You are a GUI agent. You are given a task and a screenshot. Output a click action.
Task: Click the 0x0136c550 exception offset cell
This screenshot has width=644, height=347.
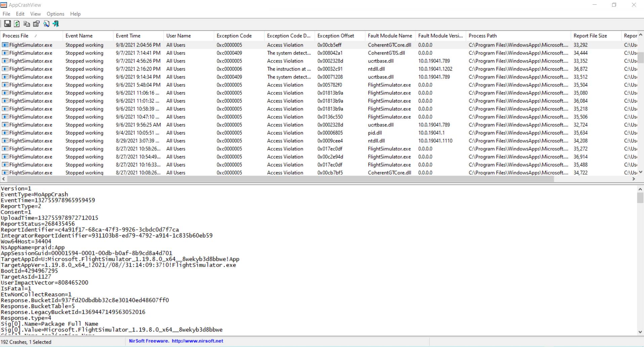coord(330,117)
